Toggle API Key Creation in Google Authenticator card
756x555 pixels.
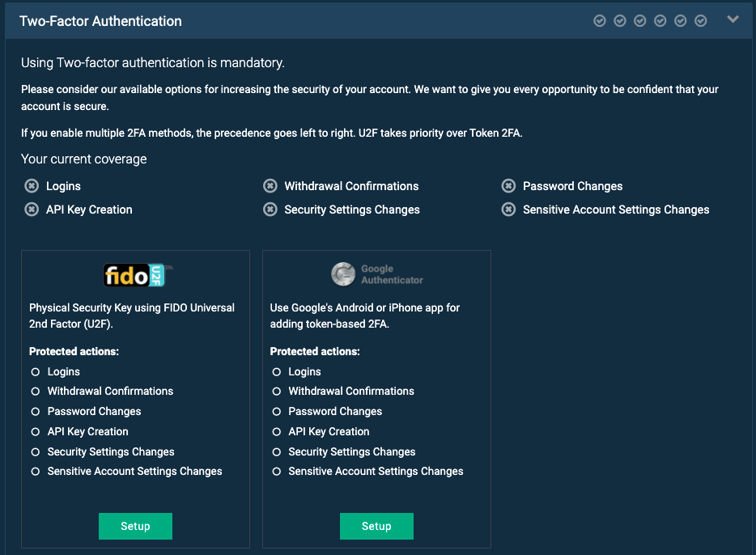click(x=276, y=432)
